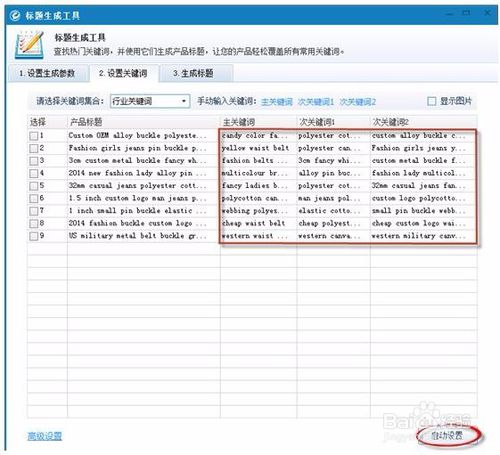Image resolution: width=500 pixels, height=455 pixels.
Task: Click main keyword cell "multicolour br..."
Action: point(255,173)
